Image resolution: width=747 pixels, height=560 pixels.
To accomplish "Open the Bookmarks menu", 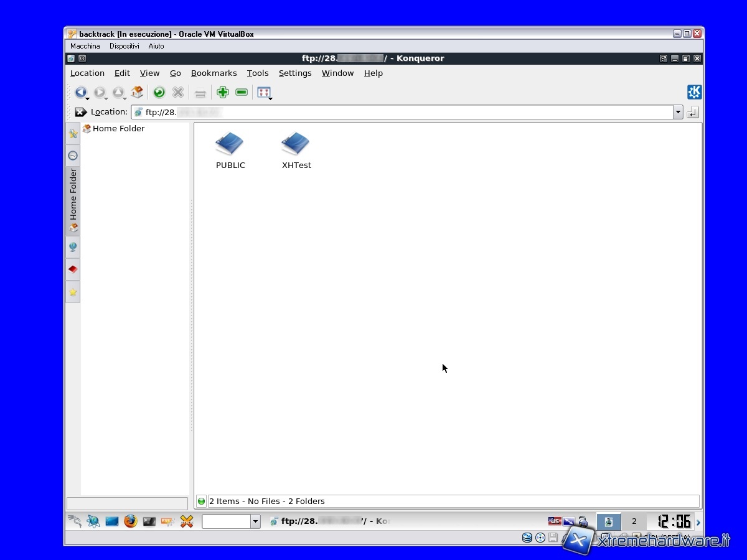I will tap(214, 73).
